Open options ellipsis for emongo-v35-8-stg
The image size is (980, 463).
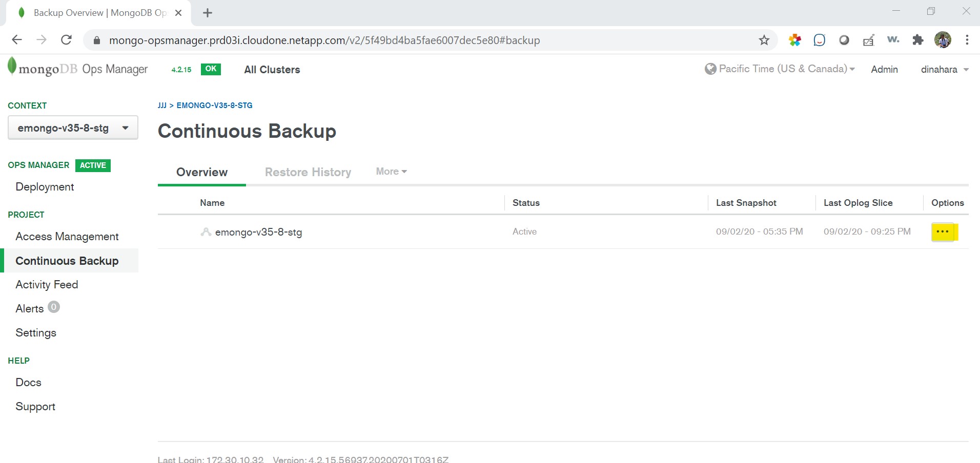click(942, 232)
